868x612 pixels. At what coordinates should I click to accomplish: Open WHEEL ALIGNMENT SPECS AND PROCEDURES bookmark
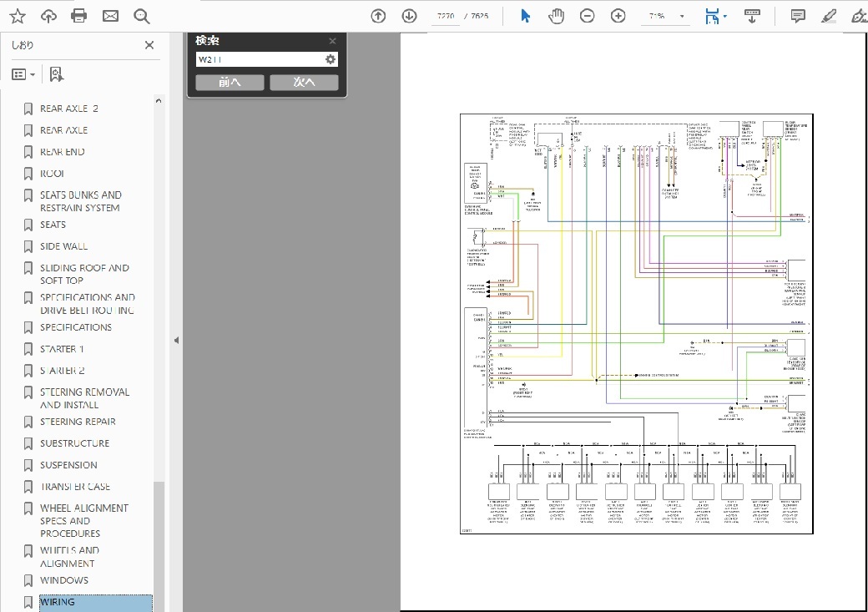click(x=84, y=521)
